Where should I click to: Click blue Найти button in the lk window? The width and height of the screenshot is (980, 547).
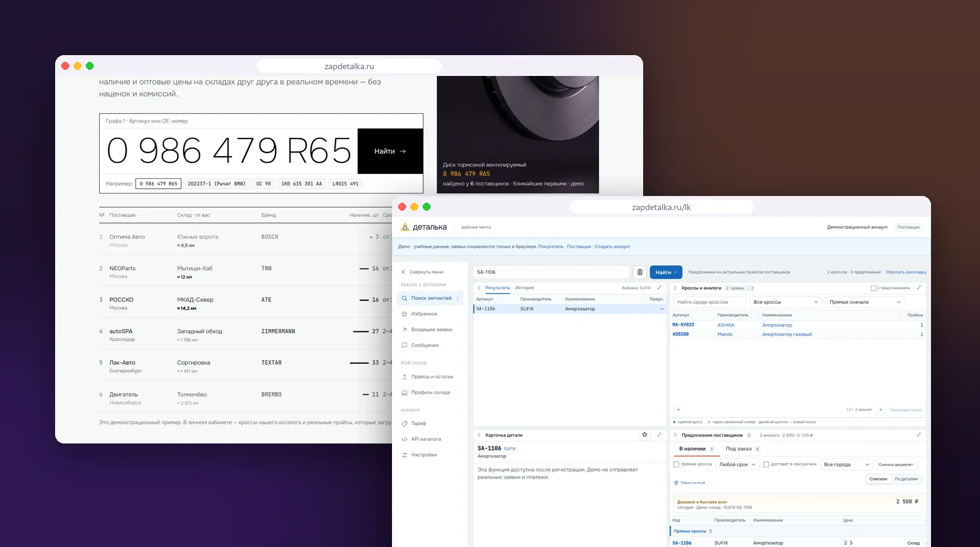(x=666, y=272)
